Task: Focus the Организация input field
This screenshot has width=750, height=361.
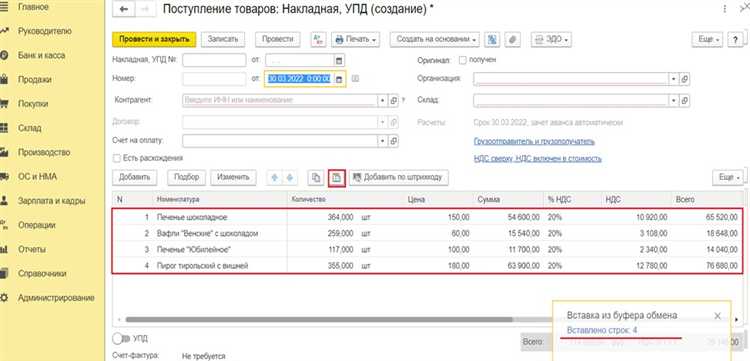Action: 571,79
